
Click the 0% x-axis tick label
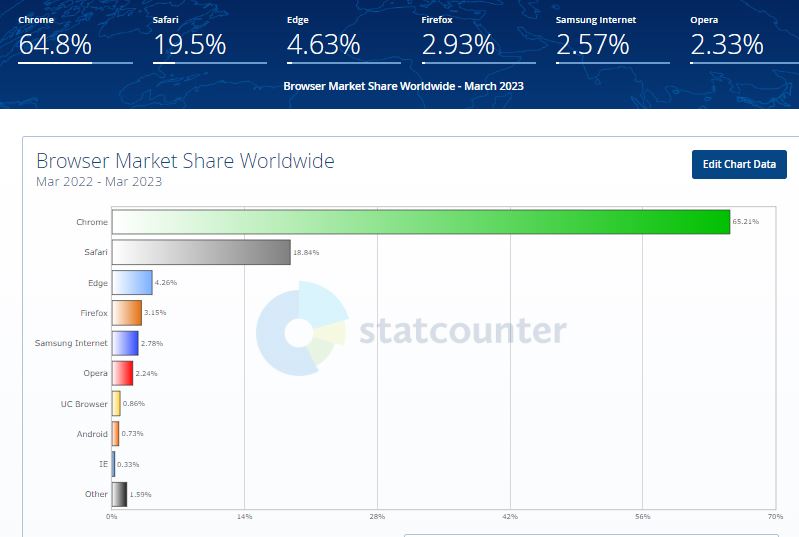point(112,517)
